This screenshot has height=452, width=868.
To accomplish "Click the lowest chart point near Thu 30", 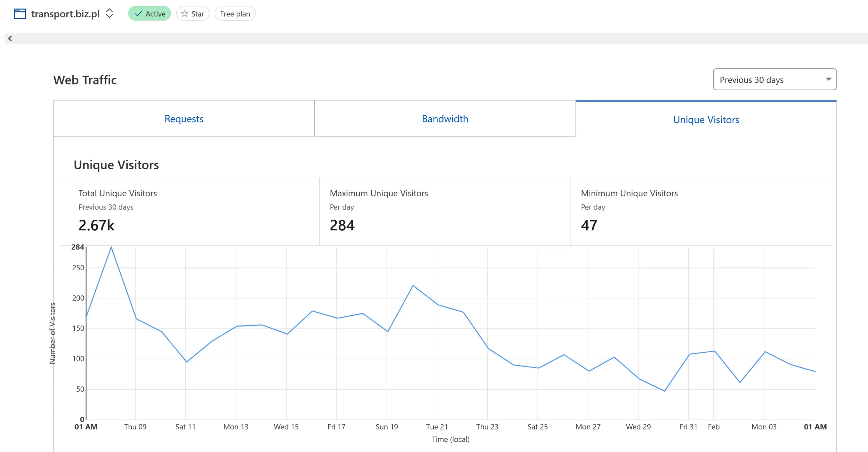I will pyautogui.click(x=664, y=391).
